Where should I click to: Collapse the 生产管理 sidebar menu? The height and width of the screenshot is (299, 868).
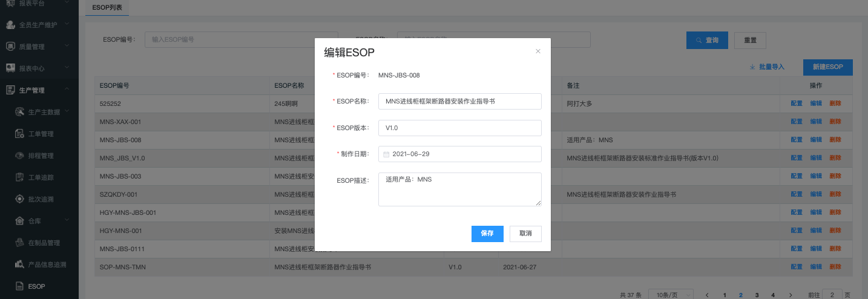coord(67,90)
